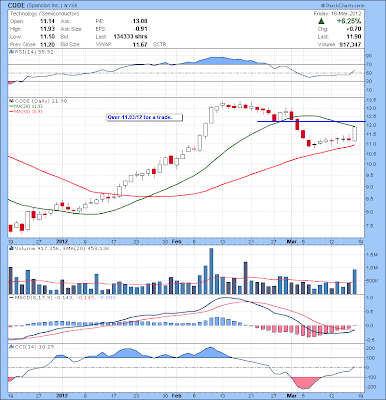This screenshot has width=386, height=400.
Task: Click the Volume 917,347 value
Action: pos(350,44)
